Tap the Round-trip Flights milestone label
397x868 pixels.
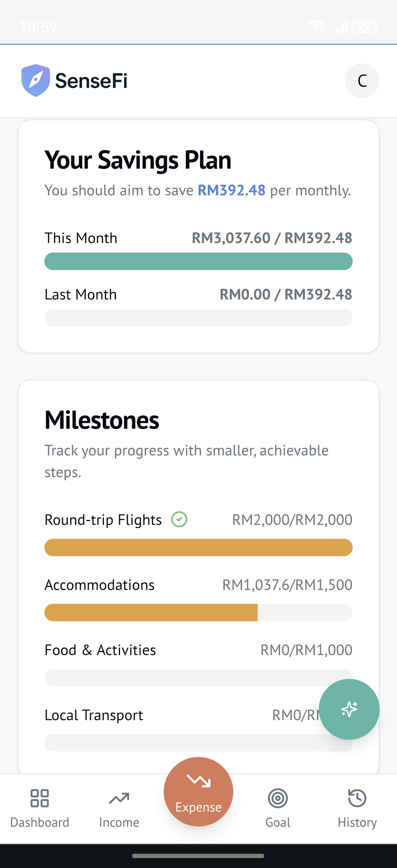point(103,520)
